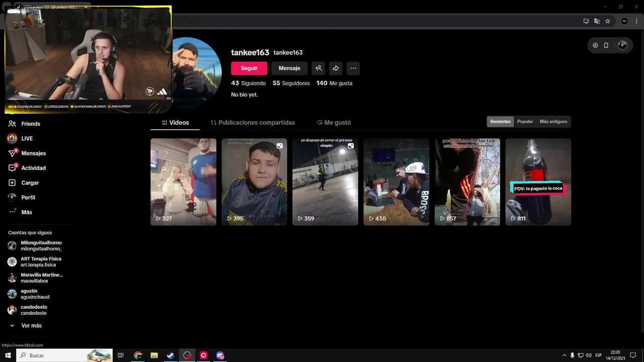Click the volume icon in system tray
This screenshot has width=644, height=362.
click(x=588, y=355)
